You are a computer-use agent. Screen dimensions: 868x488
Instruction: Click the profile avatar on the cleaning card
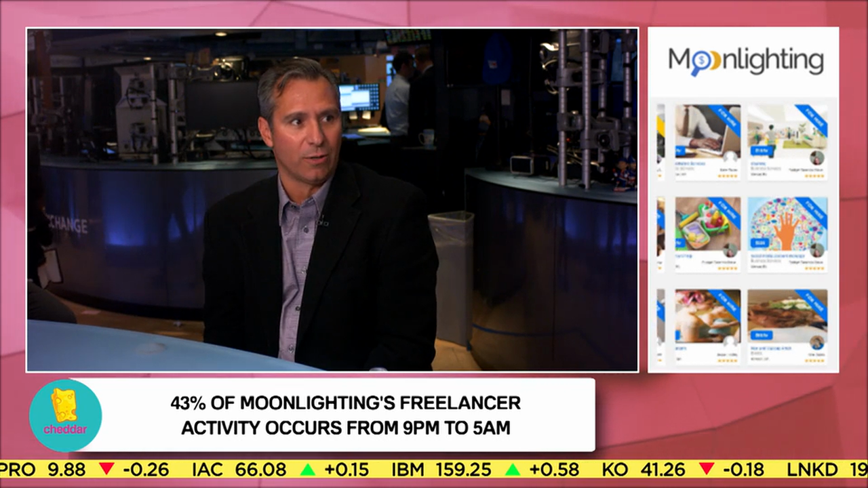coord(816,157)
